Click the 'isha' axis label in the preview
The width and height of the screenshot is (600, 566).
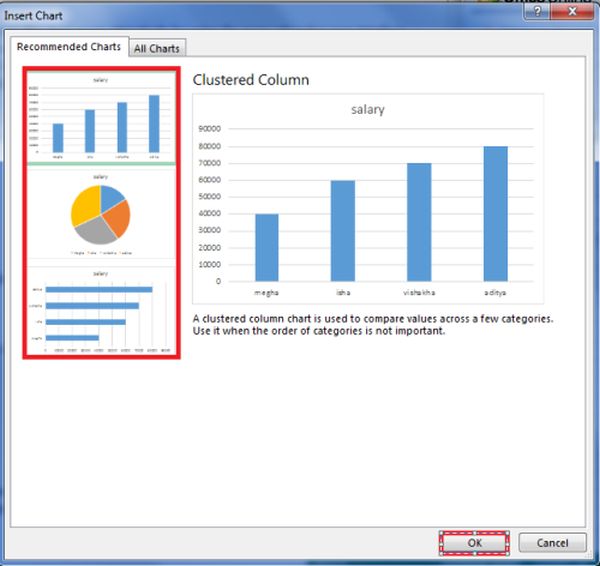click(343, 292)
